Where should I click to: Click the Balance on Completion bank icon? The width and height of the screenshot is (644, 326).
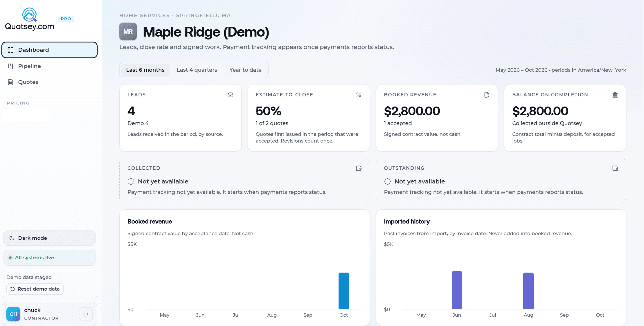(x=615, y=95)
